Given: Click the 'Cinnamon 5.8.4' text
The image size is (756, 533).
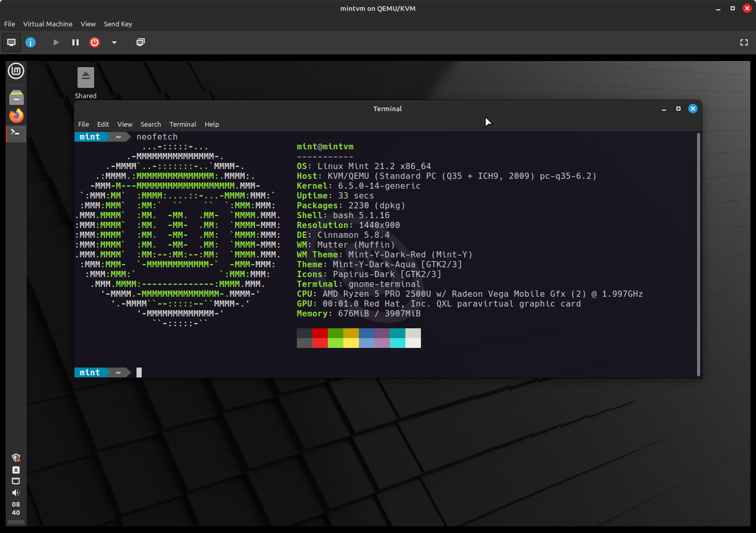Looking at the screenshot, I should pyautogui.click(x=354, y=235).
